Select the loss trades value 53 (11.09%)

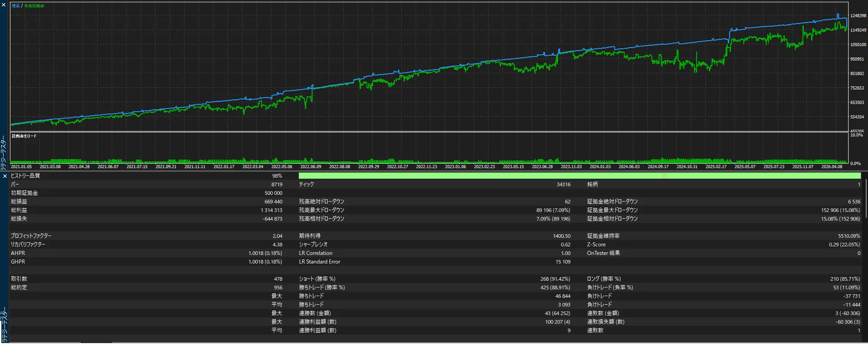click(847, 287)
